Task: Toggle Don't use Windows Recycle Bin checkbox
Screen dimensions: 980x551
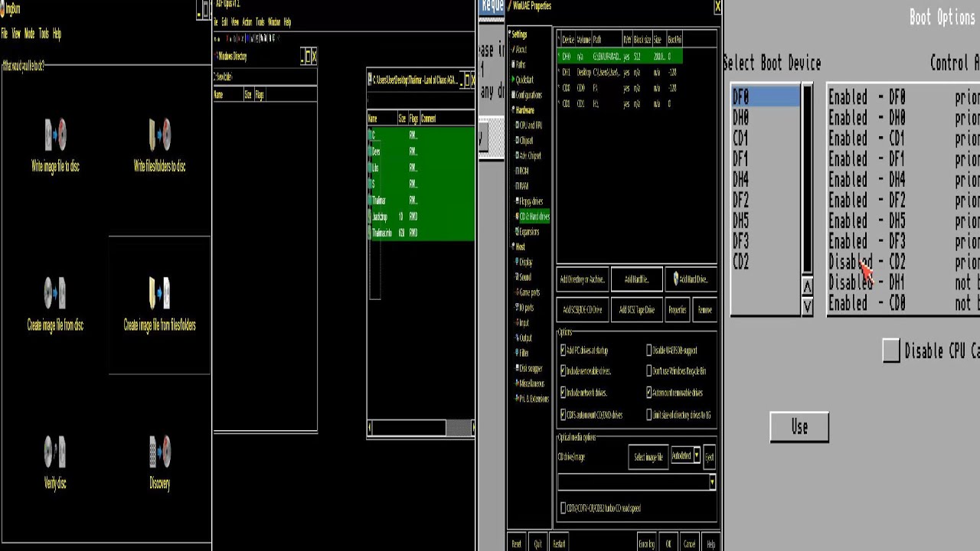Action: pos(649,371)
